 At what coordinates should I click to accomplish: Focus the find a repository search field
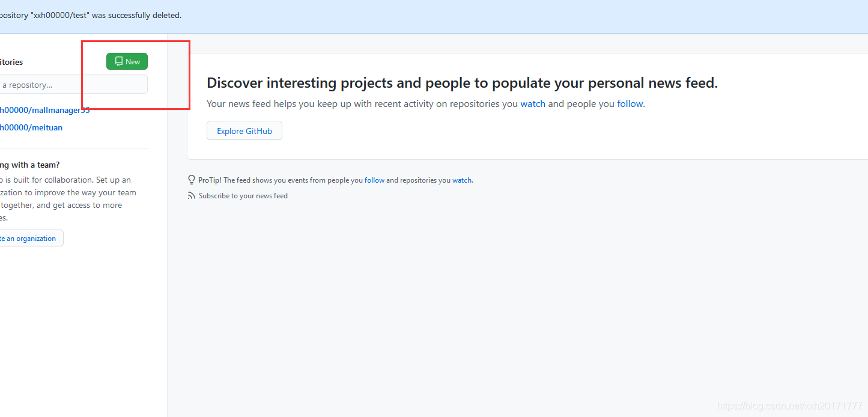pos(73,85)
